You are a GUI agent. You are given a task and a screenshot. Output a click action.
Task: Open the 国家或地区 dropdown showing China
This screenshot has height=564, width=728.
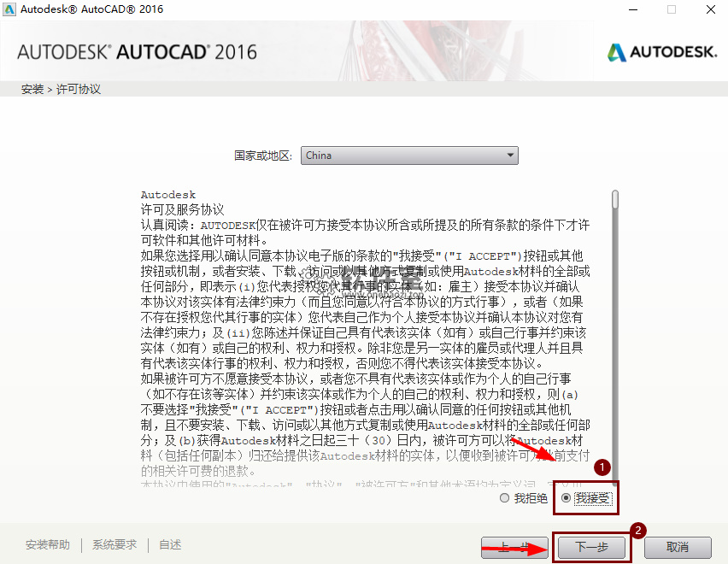click(x=409, y=156)
